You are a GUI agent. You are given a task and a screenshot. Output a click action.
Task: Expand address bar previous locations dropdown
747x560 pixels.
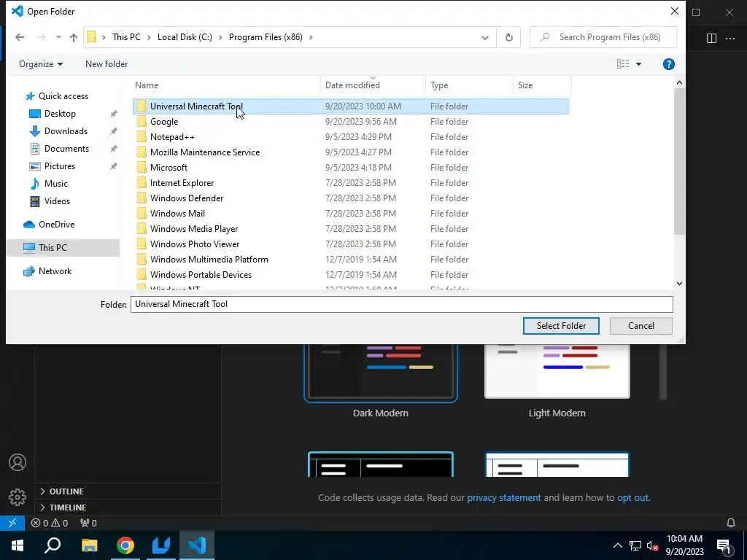coord(485,38)
